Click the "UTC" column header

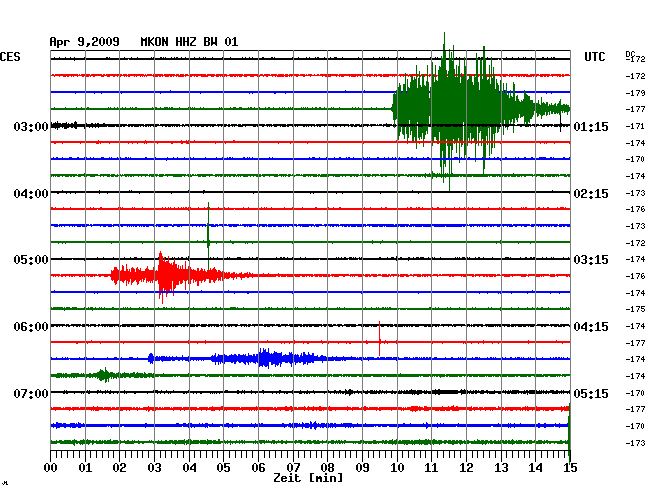(x=595, y=57)
